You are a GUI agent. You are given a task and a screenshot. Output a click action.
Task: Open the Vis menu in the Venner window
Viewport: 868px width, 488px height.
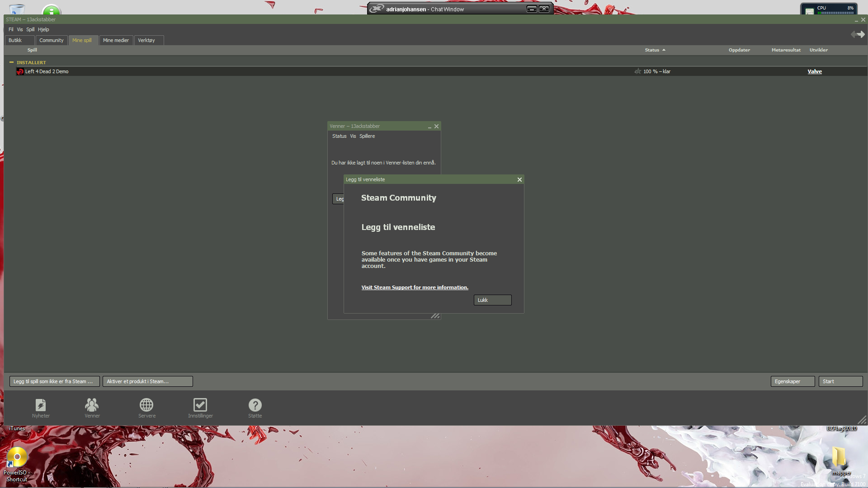[353, 136]
